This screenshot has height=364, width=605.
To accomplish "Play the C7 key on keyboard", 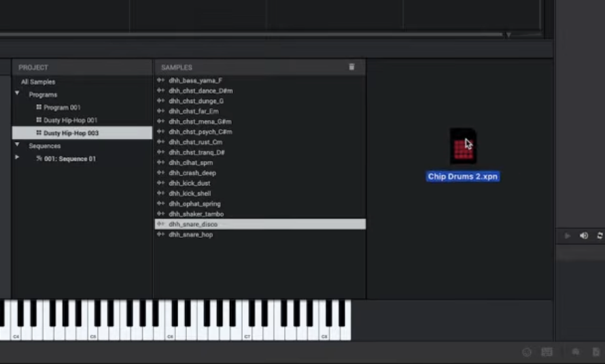I will (247, 331).
